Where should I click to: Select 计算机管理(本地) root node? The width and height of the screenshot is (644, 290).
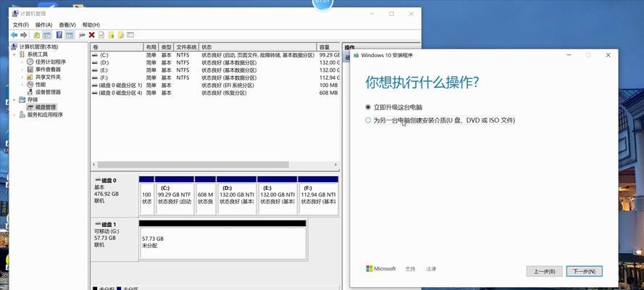(38, 47)
